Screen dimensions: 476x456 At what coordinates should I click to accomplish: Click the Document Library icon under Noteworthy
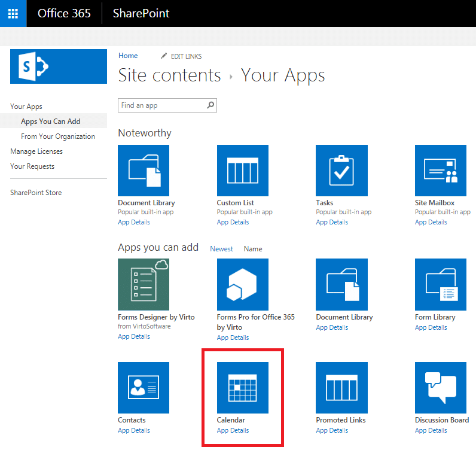(x=144, y=171)
